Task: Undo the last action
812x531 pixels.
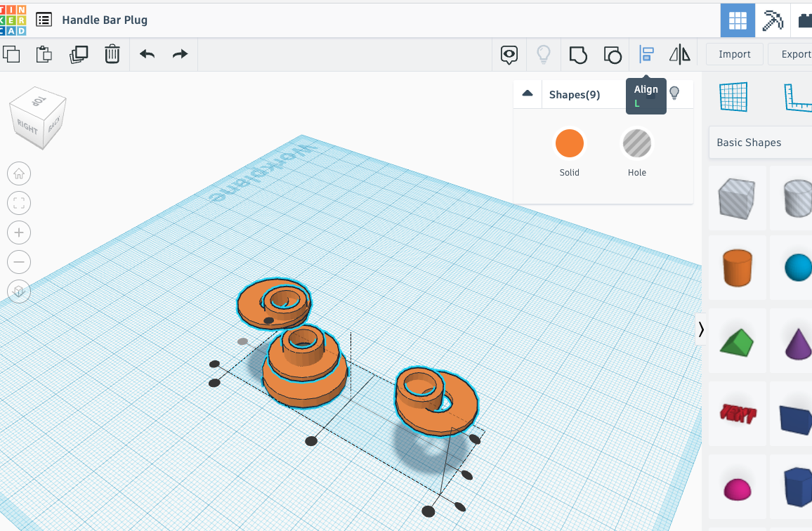Action: pyautogui.click(x=147, y=54)
